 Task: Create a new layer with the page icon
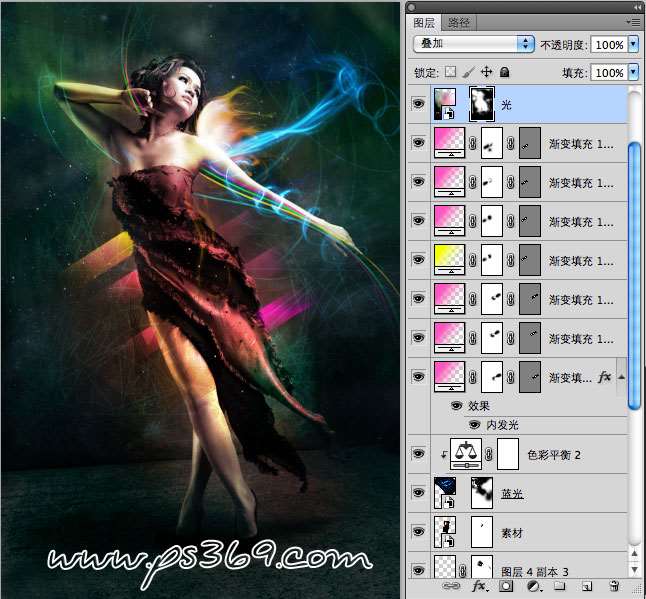[587, 586]
